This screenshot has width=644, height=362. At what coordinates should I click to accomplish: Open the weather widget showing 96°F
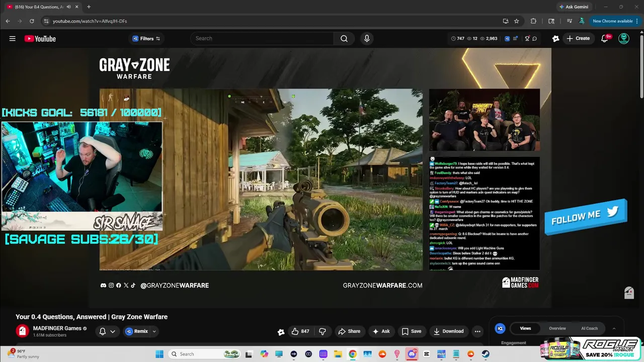pos(22,354)
